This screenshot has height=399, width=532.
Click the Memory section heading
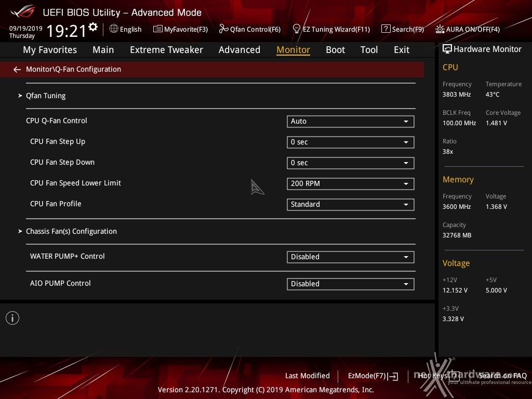(458, 179)
